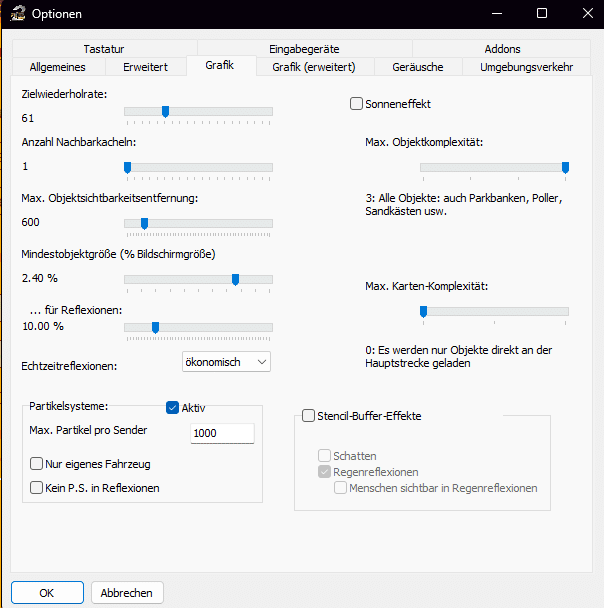Open the Echtzeitreflexionen dropdown
Screen dimensions: 604x608
[x=226, y=362]
